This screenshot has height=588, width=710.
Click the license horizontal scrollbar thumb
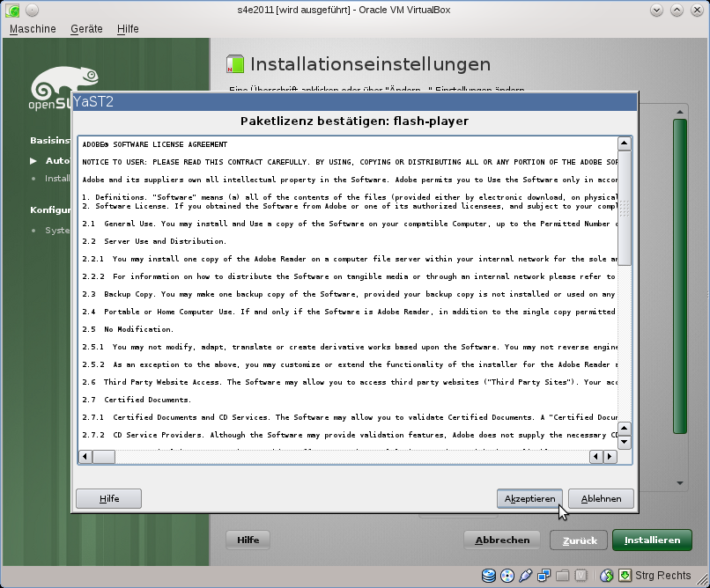pos(104,457)
